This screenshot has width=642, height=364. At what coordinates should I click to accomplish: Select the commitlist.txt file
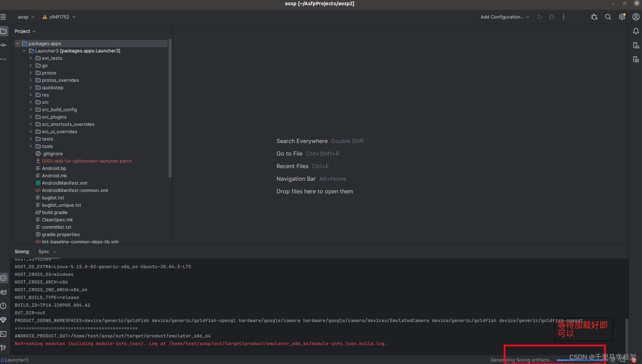tap(56, 227)
